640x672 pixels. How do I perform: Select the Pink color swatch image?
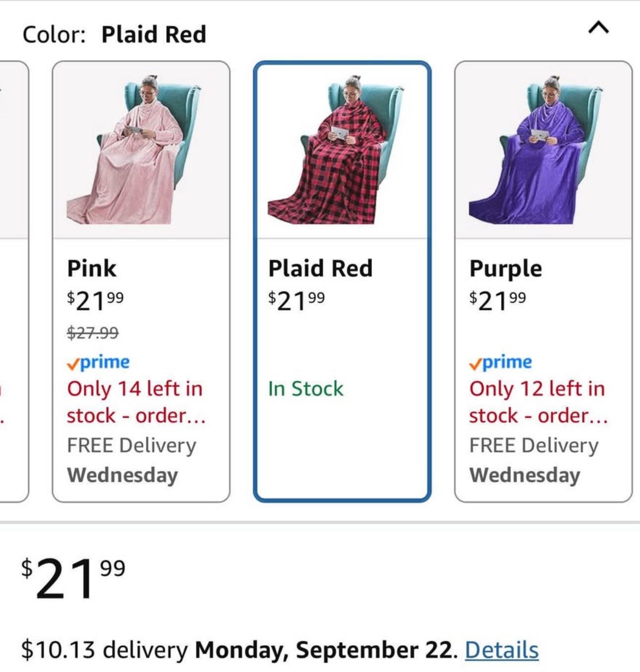(x=141, y=150)
